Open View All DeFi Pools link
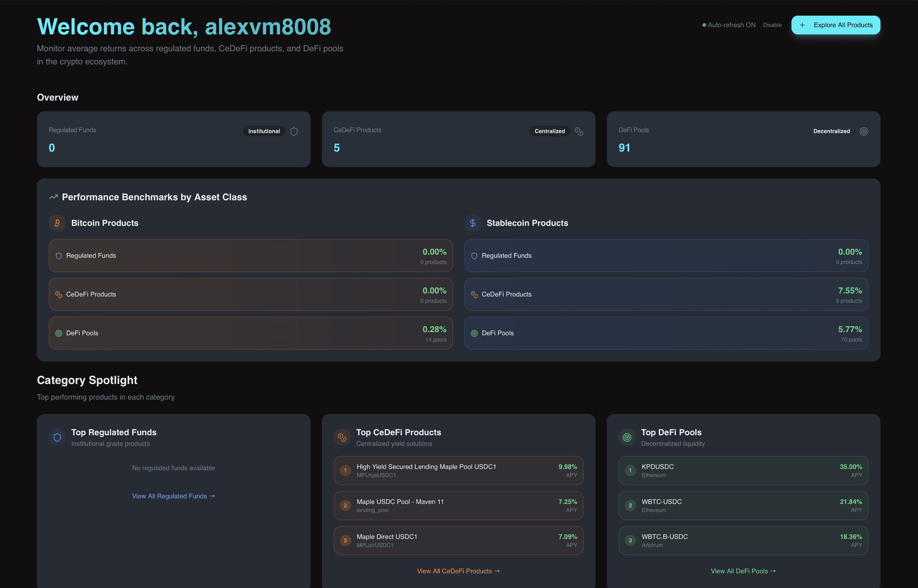The image size is (918, 588). [743, 571]
